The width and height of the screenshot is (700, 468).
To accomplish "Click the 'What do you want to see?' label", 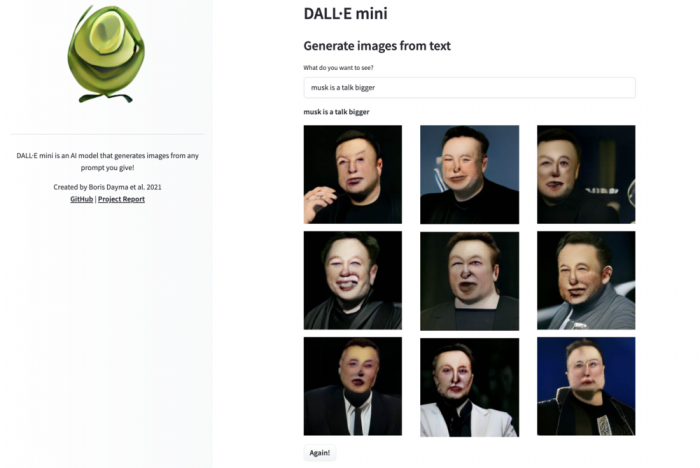I will coord(338,68).
